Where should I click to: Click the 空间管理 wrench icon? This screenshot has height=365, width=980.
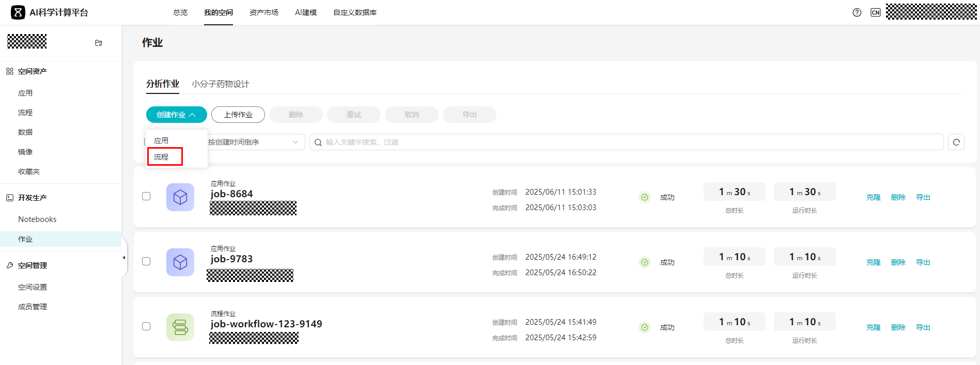click(x=10, y=265)
